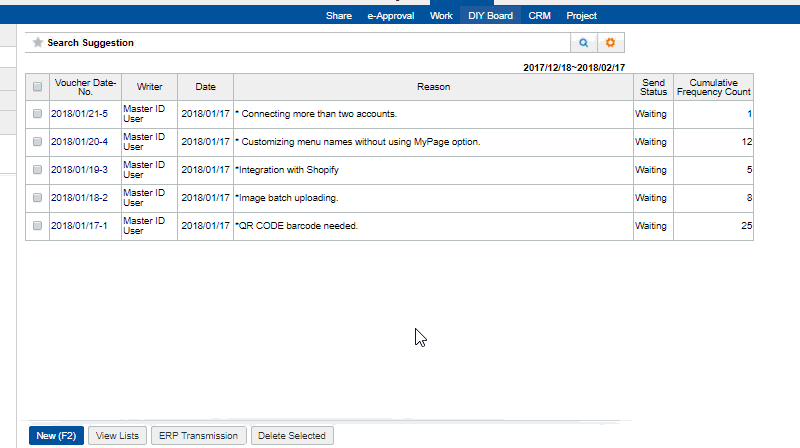Click Waiting status in Shopify row
Image resolution: width=800 pixels, height=448 pixels.
(x=651, y=170)
